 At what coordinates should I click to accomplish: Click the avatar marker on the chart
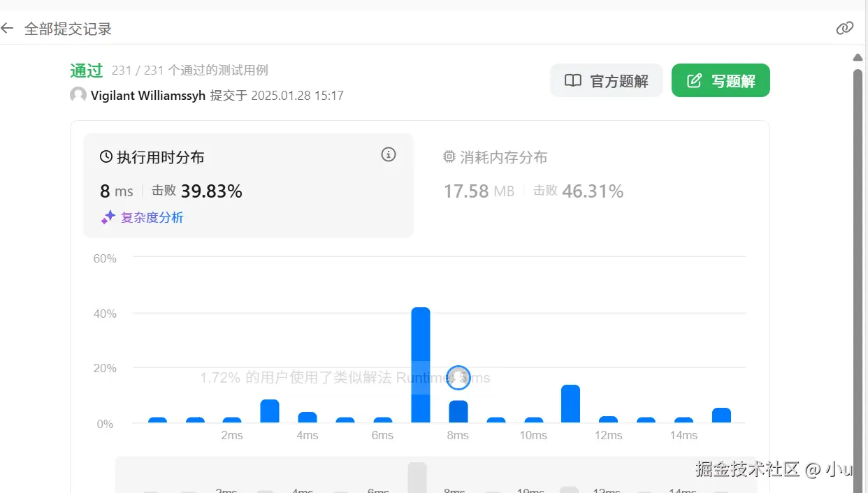[458, 378]
